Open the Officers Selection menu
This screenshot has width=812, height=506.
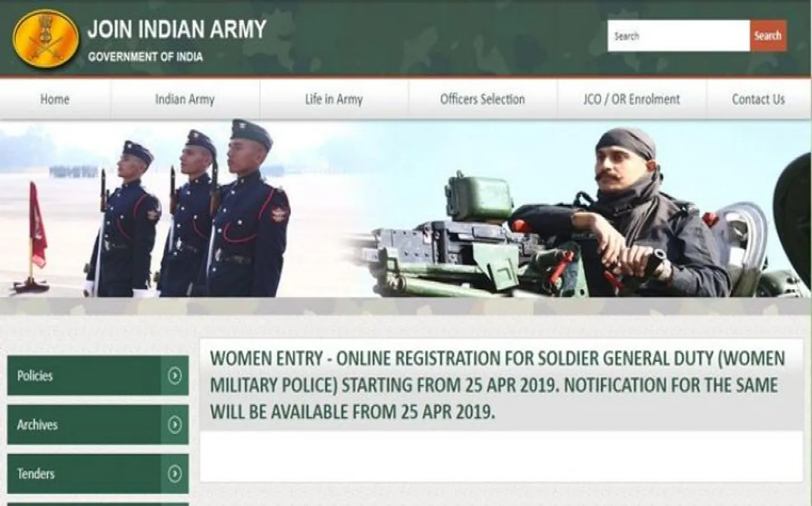pos(483,99)
